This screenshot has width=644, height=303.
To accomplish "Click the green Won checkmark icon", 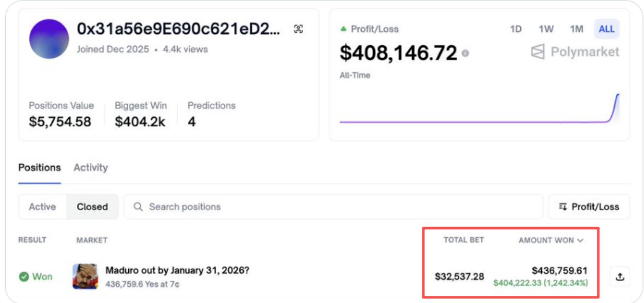I will click(24, 277).
